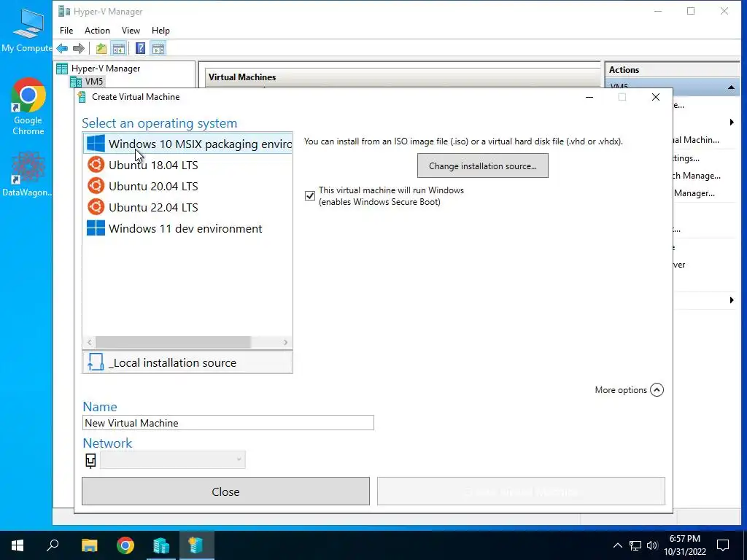Click the right arrow of OS list scrollbar
The image size is (747, 560).
tap(285, 343)
